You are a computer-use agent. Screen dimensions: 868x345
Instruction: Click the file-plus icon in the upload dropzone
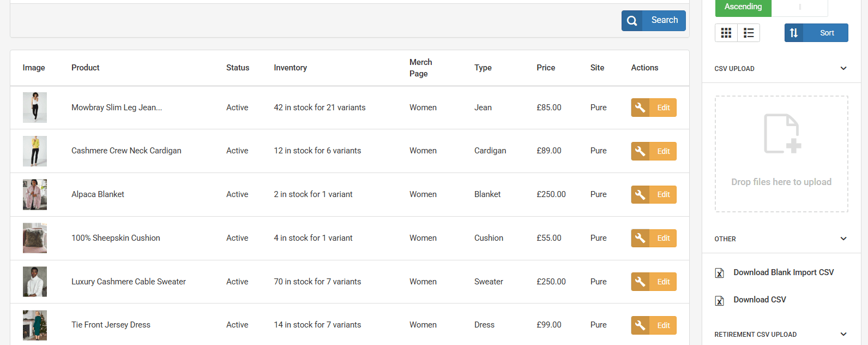[782, 134]
